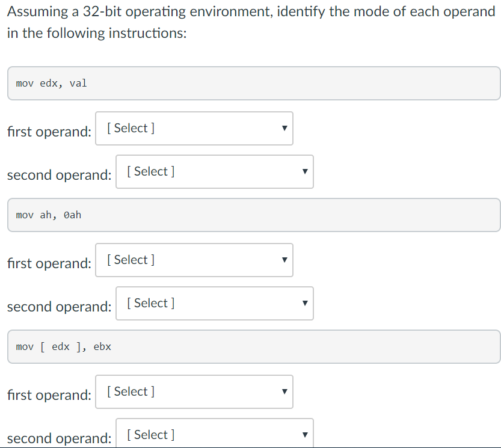This screenshot has height=448, width=501.
Task: Click the dropdown arrow beside the topmost [ Select ] box
Action: click(283, 128)
